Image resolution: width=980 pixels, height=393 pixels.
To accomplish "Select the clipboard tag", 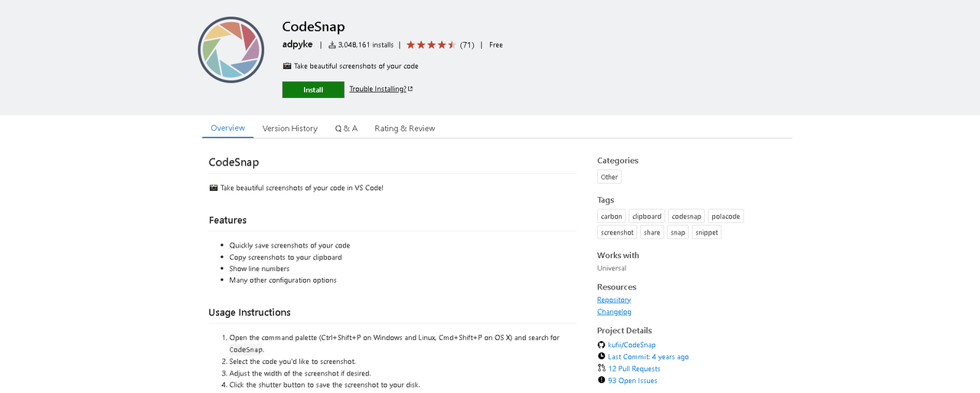I will point(647,216).
